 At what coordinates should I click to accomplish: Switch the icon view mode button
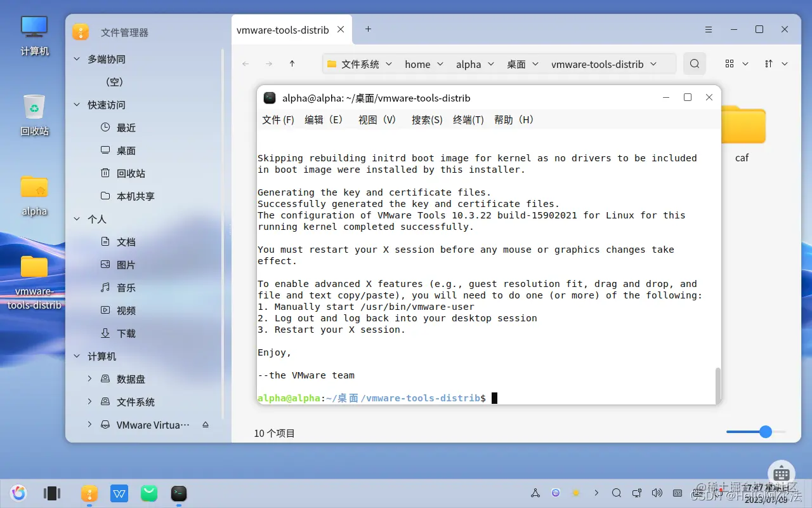pos(730,63)
